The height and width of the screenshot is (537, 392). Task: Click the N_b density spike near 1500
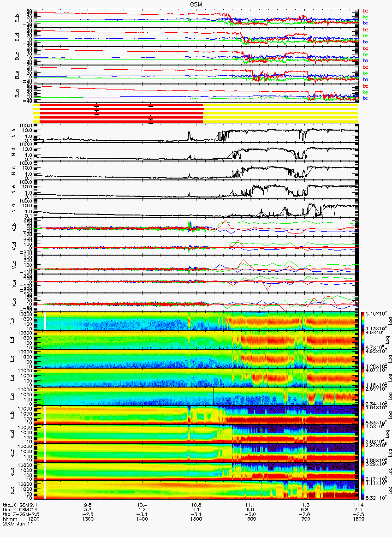point(189,136)
